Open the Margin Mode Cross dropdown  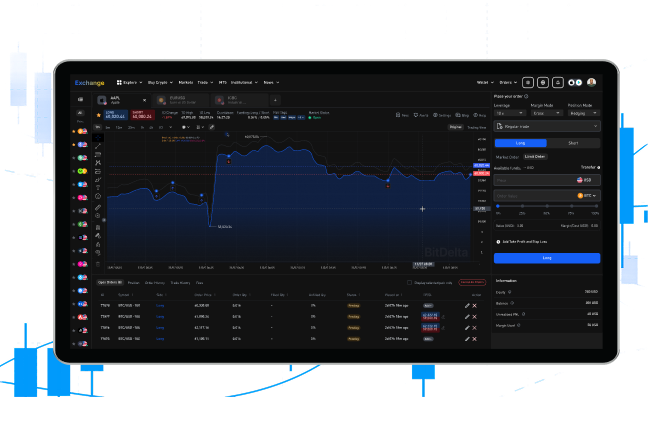(x=547, y=113)
